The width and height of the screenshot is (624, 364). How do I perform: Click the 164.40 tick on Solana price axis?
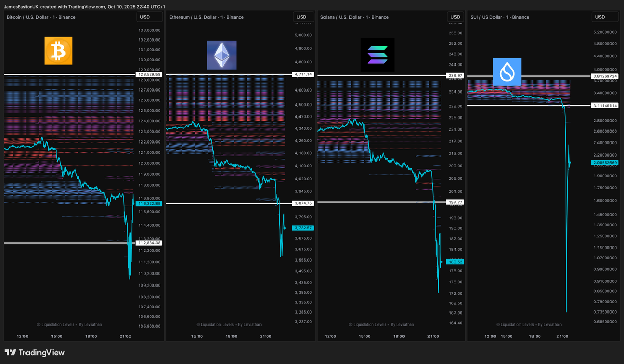click(456, 323)
